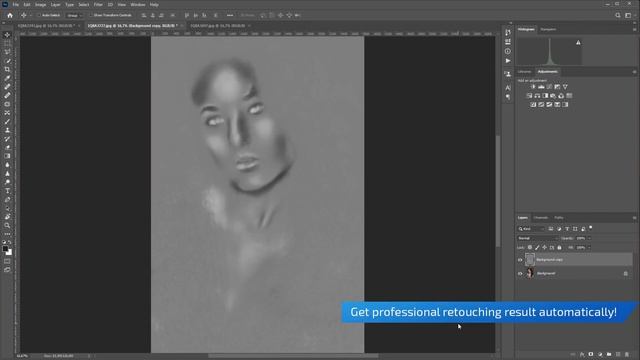
Task: Select the Gradient tool
Action: click(x=7, y=156)
